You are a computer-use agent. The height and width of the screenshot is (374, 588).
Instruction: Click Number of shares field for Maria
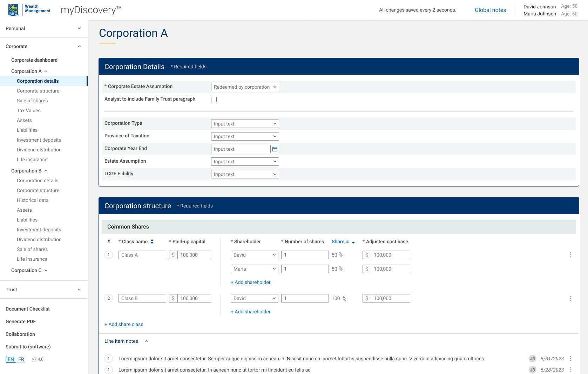click(305, 269)
